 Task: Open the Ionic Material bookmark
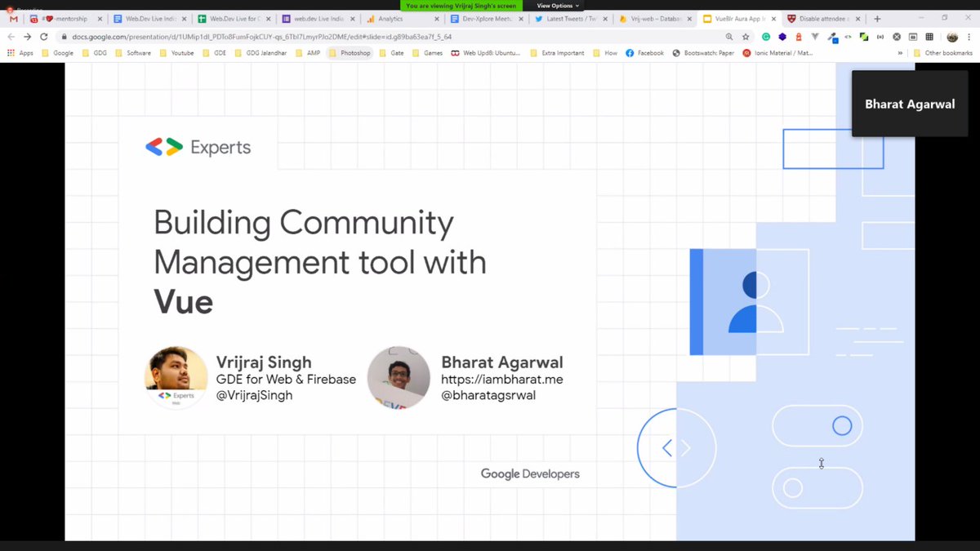point(778,53)
